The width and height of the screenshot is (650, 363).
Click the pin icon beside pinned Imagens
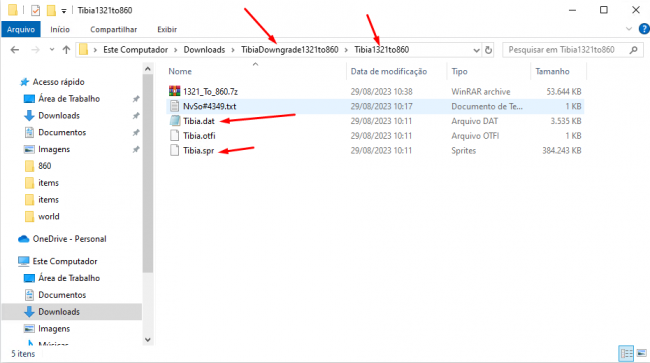[136, 150]
